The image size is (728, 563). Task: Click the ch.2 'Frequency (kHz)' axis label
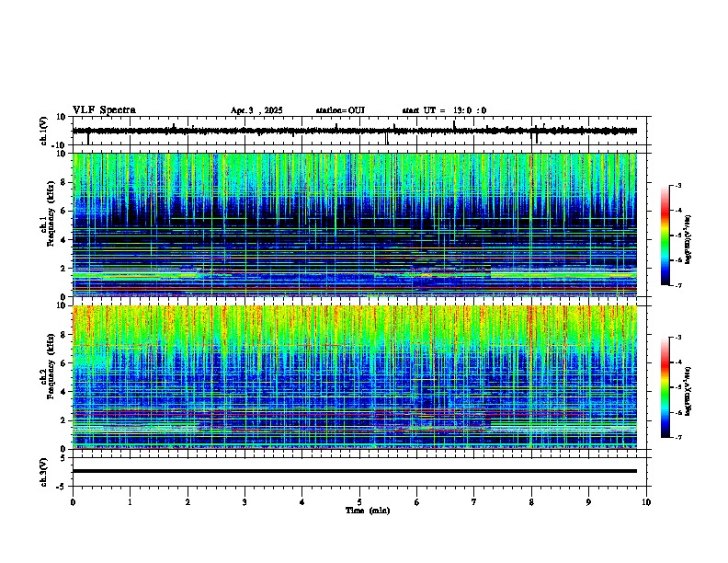coord(51,366)
